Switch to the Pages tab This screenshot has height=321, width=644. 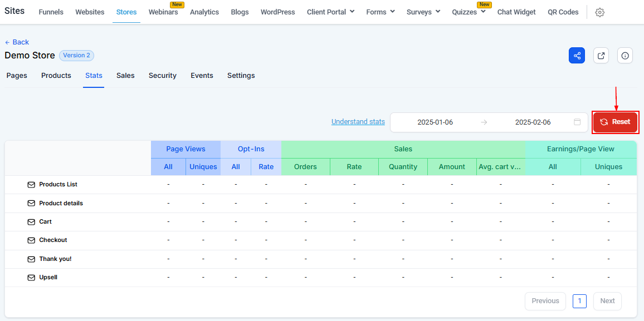17,76
